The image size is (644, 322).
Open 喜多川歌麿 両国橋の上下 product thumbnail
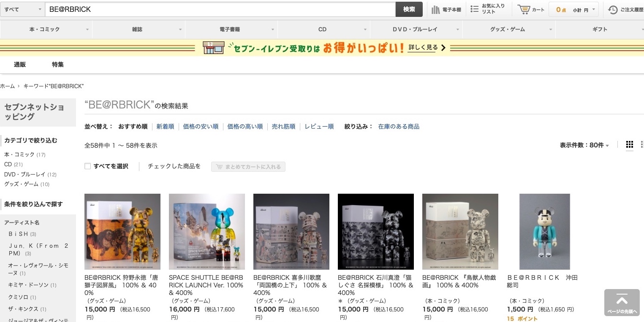(291, 232)
